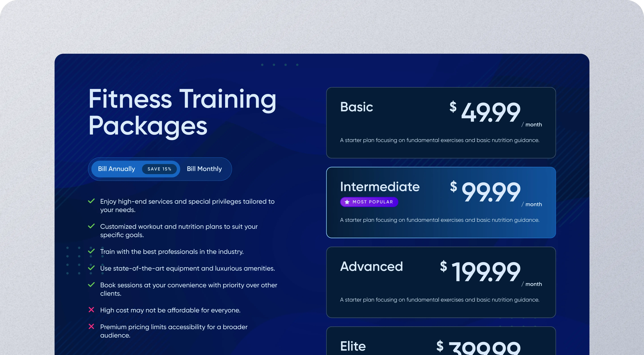Click checkmark beside customized workout plans

pyautogui.click(x=91, y=226)
